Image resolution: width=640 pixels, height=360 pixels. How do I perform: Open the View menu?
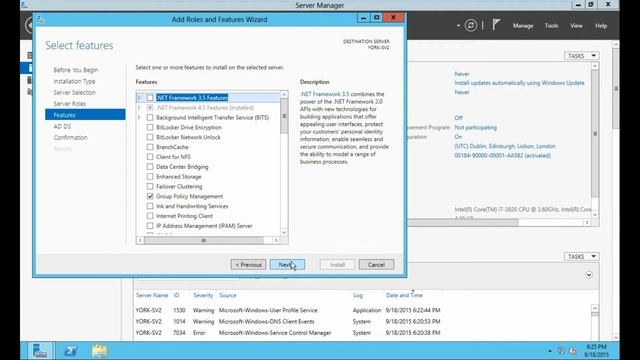click(x=576, y=26)
